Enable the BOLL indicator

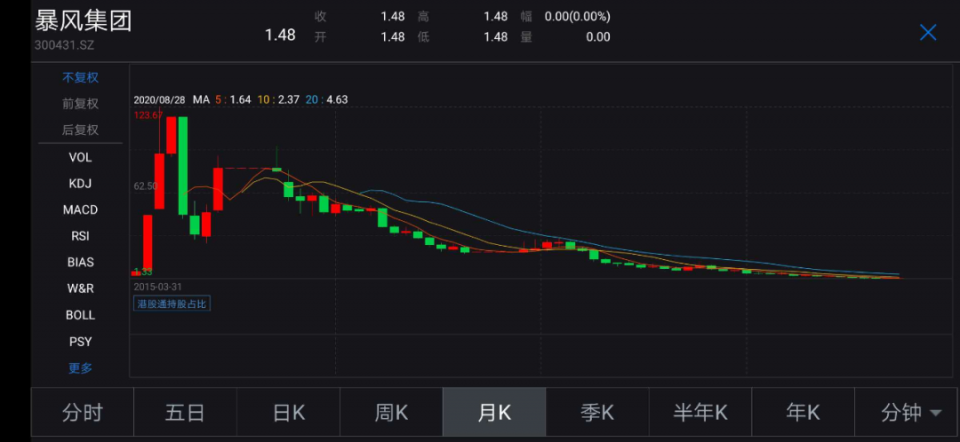click(80, 315)
